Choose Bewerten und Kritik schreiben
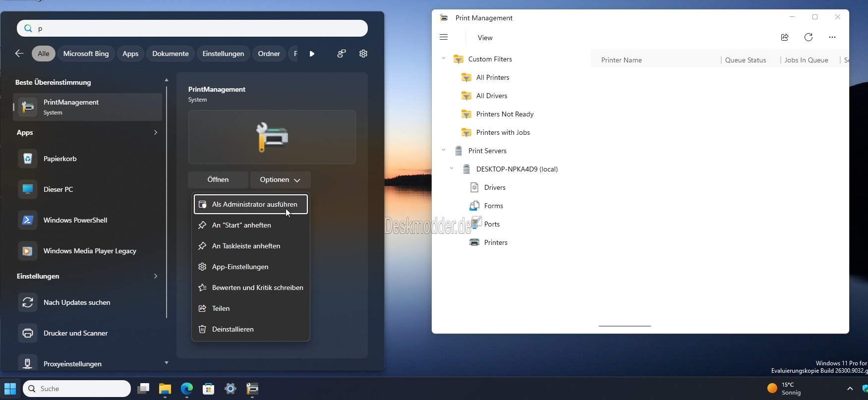This screenshot has height=400, width=868. (251, 287)
